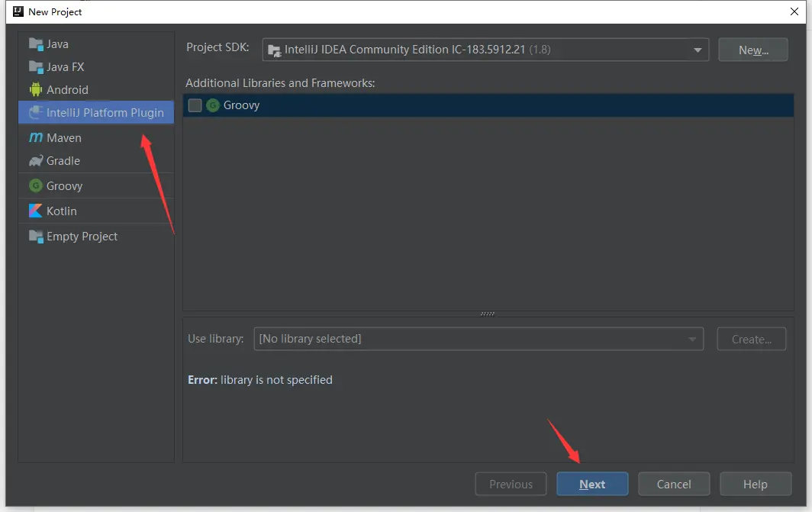Click the Project SDK label
812x512 pixels.
point(217,47)
